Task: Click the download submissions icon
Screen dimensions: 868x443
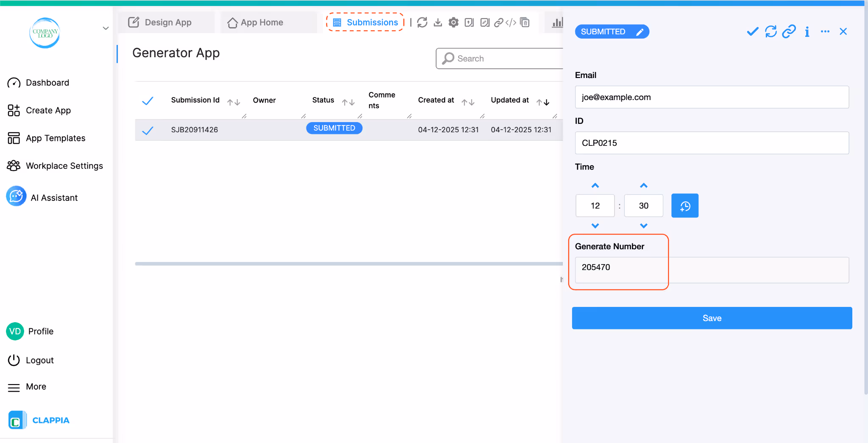Action: (438, 22)
